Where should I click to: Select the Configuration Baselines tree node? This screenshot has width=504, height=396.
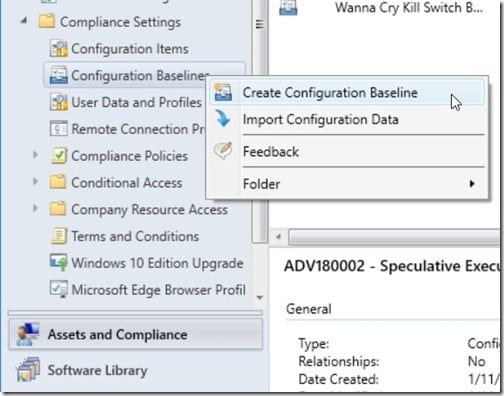(x=140, y=75)
